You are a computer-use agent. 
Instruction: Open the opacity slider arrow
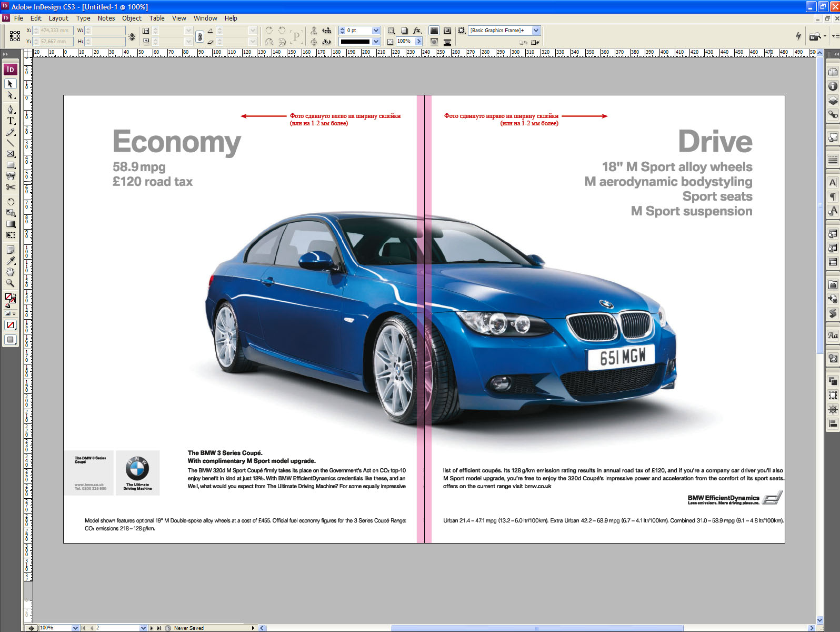(x=418, y=42)
